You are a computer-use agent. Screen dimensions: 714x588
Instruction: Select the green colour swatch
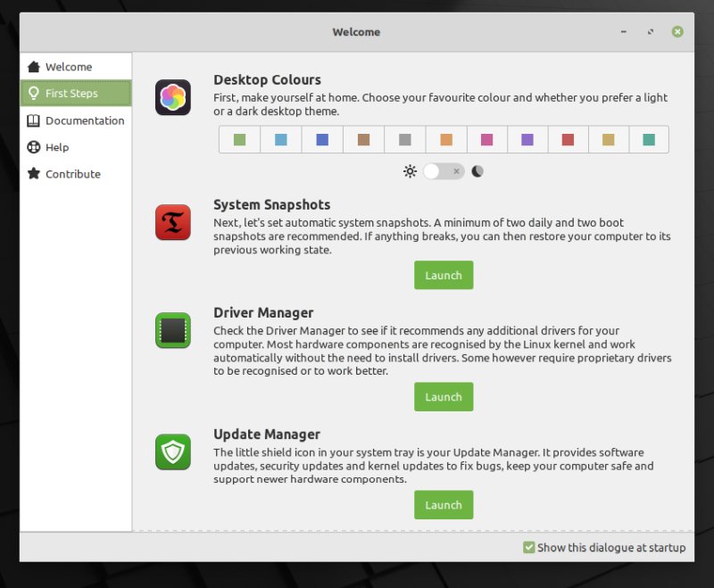239,140
